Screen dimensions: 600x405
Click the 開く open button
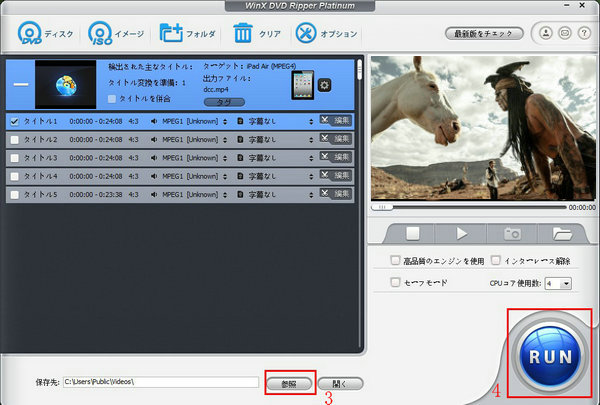tap(340, 384)
